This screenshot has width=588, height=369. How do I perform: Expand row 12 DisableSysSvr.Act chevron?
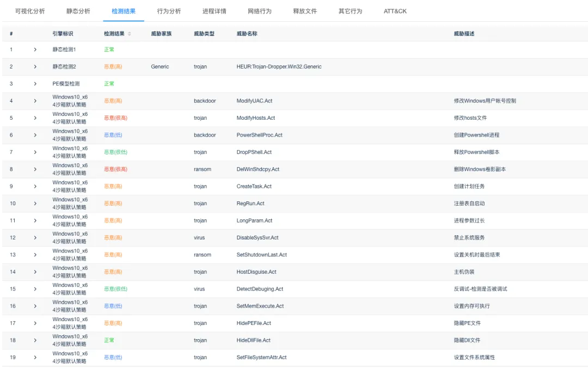[35, 238]
